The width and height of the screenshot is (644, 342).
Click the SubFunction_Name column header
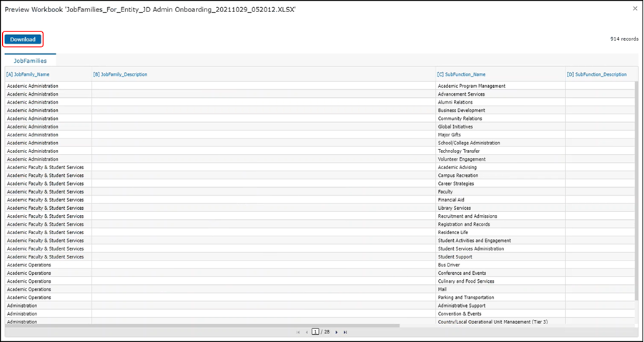[x=461, y=74]
